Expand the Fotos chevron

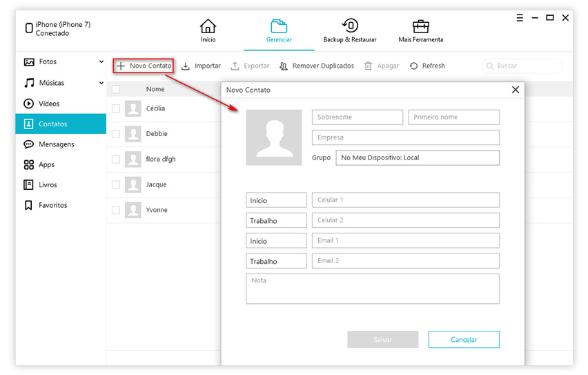tap(101, 61)
